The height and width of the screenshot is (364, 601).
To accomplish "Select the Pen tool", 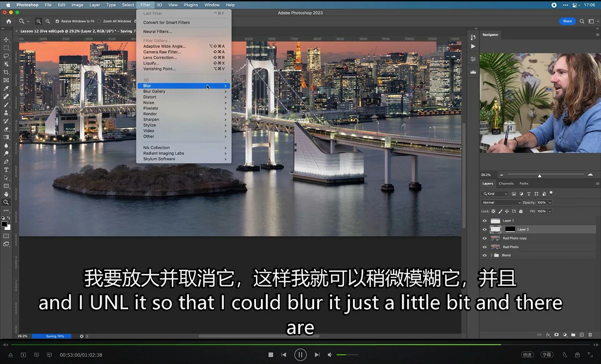I will click(x=6, y=162).
